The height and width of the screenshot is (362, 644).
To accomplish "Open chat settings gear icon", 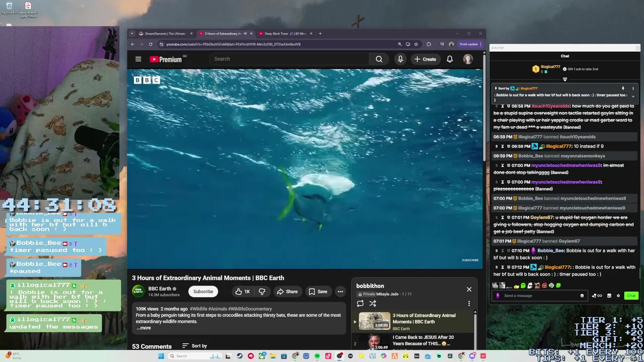I will pos(618,296).
